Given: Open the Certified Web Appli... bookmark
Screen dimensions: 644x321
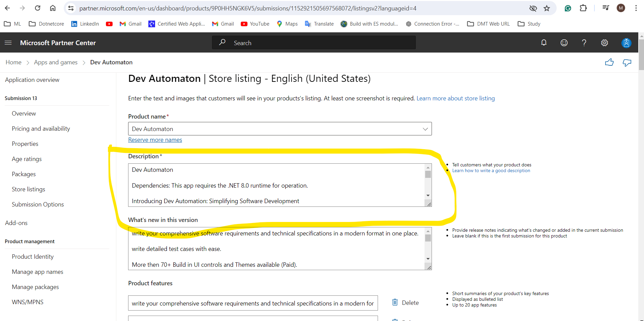Looking at the screenshot, I should [x=177, y=24].
